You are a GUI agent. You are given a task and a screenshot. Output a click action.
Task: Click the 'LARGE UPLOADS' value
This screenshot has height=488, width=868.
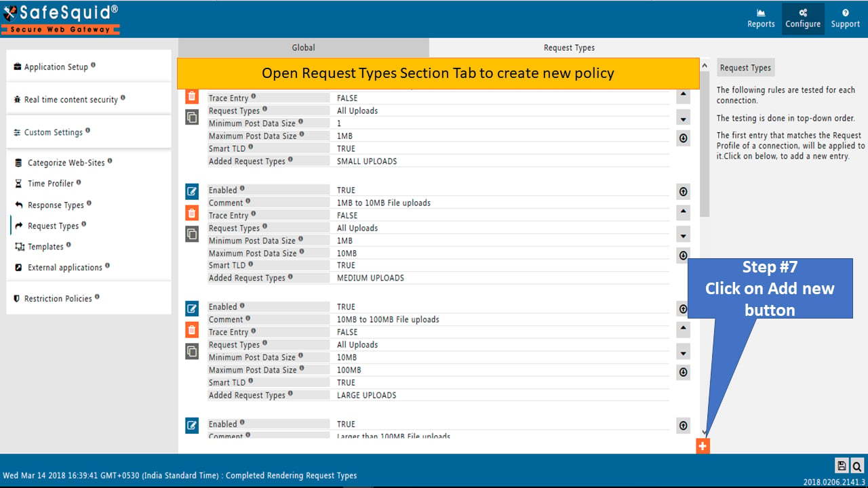point(367,395)
